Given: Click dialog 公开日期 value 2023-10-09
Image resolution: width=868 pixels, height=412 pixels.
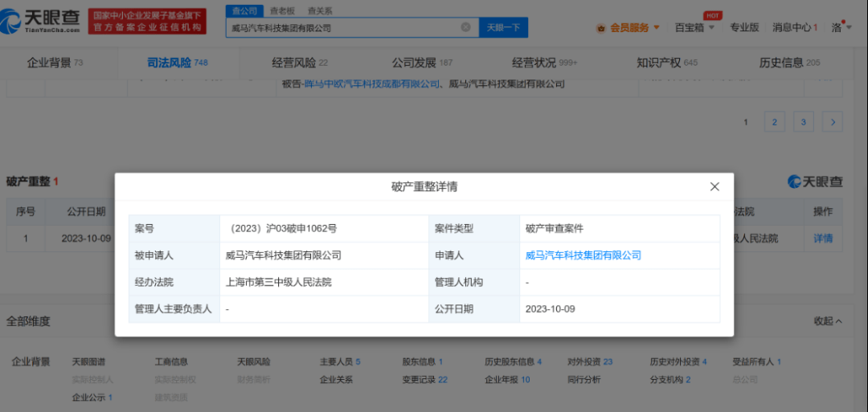Looking at the screenshot, I should coord(551,309).
